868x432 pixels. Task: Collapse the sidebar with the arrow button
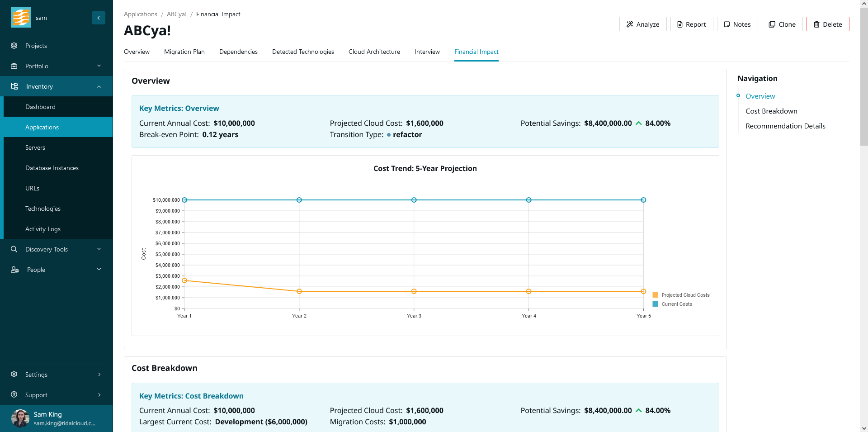[x=99, y=18]
